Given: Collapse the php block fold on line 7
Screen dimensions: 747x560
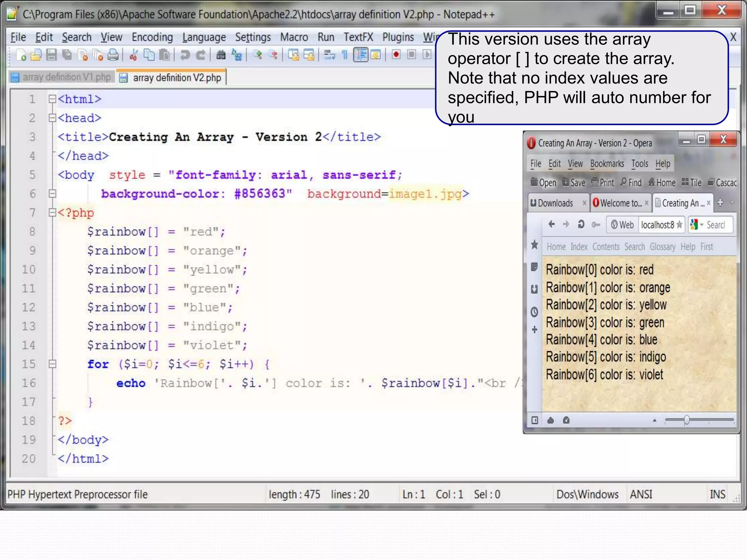Looking at the screenshot, I should click(x=52, y=213).
